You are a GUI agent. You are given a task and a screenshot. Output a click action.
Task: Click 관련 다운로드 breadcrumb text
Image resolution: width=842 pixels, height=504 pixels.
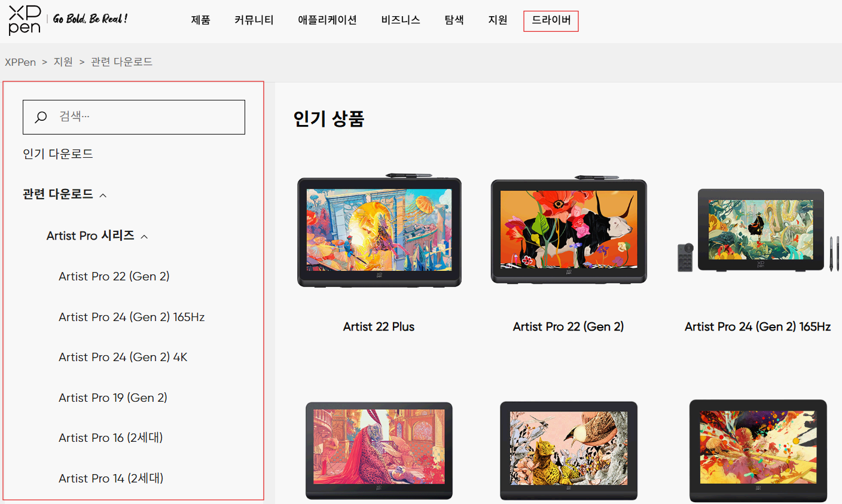click(122, 62)
